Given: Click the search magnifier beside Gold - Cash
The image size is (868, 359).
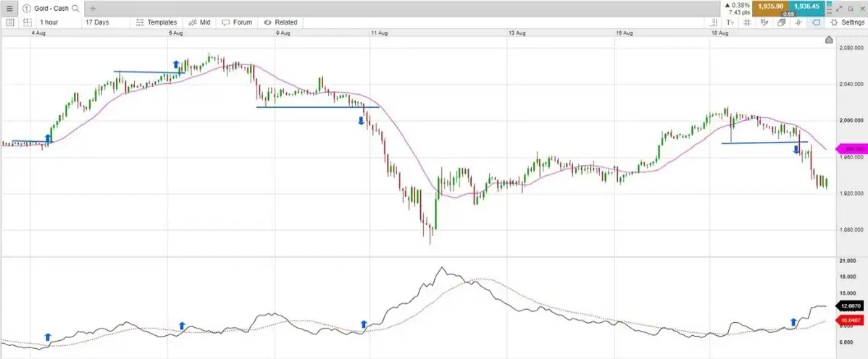Looking at the screenshot, I should (x=74, y=9).
